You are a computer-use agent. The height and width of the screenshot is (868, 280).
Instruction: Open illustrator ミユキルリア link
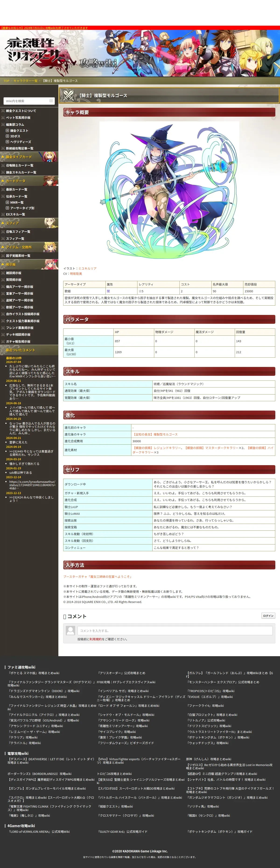point(87,268)
